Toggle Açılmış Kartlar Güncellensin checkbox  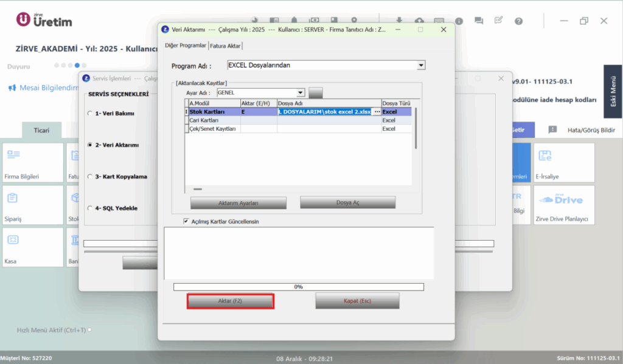coord(186,221)
